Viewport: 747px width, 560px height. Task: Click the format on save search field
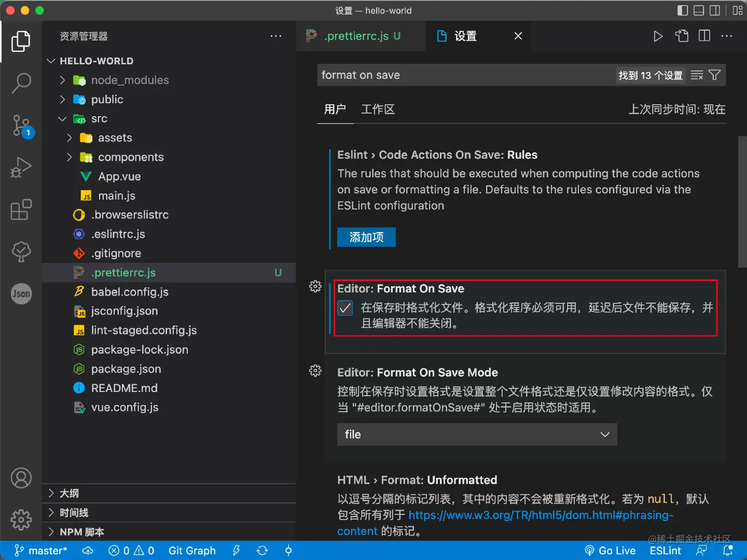467,75
